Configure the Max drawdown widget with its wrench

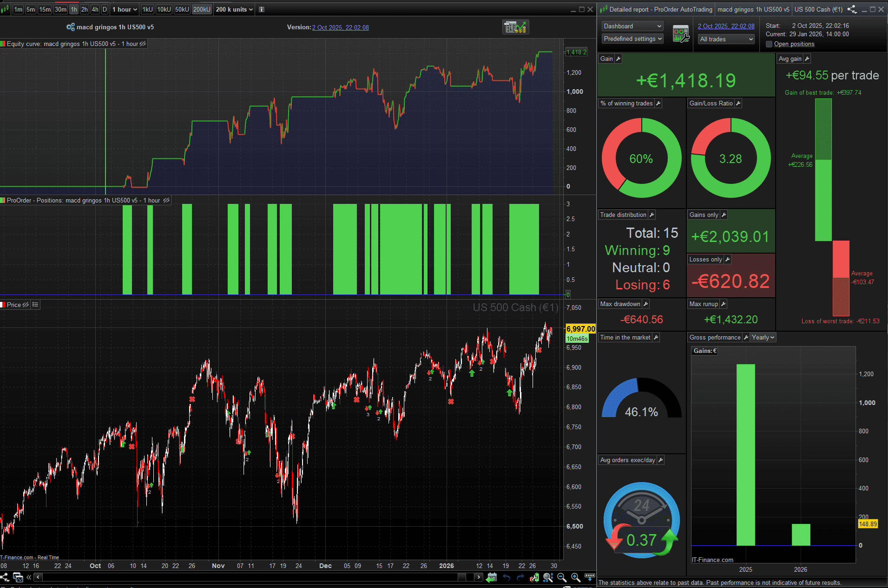coord(646,304)
